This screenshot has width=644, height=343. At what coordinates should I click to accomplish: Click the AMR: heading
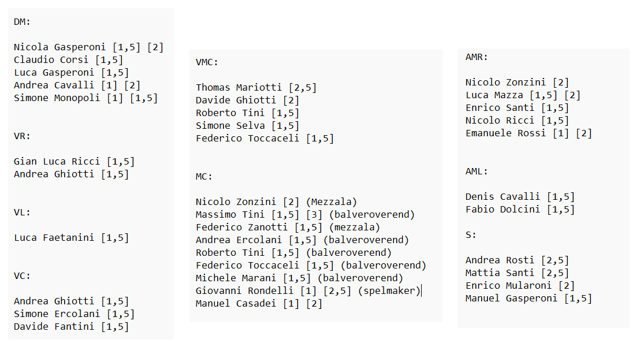tap(477, 57)
